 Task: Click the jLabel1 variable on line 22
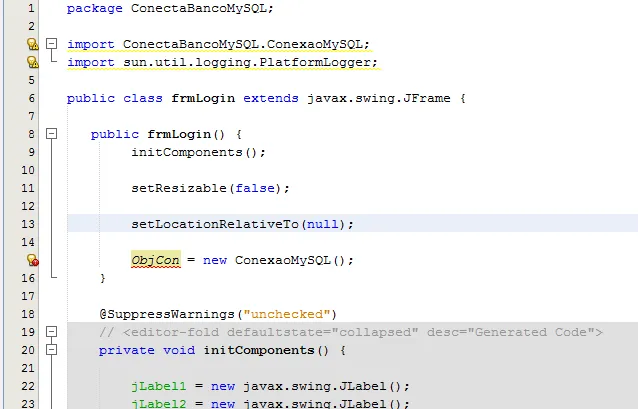click(x=159, y=386)
